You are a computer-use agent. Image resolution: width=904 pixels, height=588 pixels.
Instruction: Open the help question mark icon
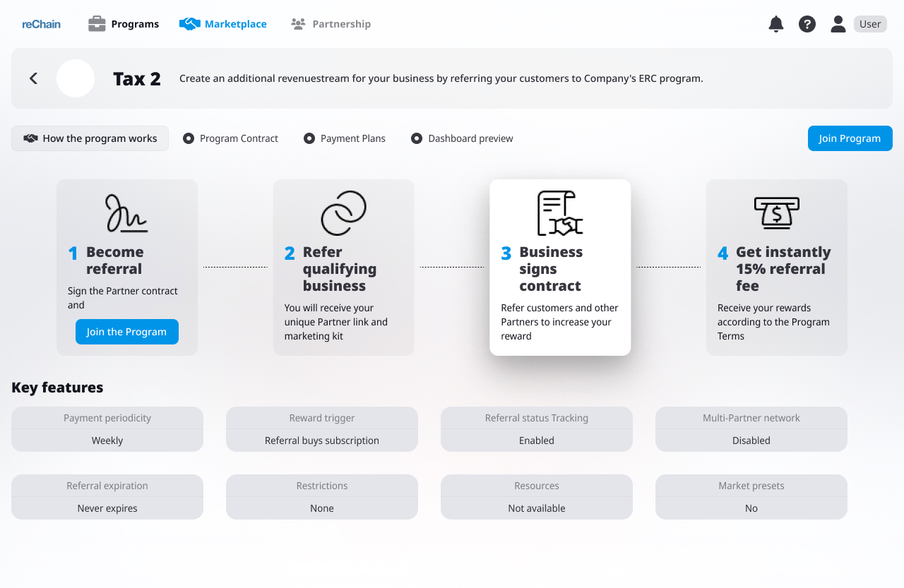pyautogui.click(x=807, y=24)
